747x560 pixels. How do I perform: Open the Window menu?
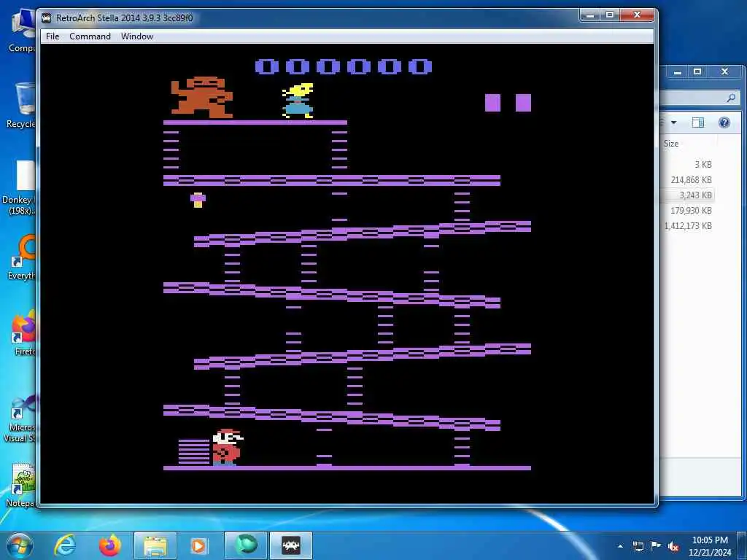click(x=136, y=36)
